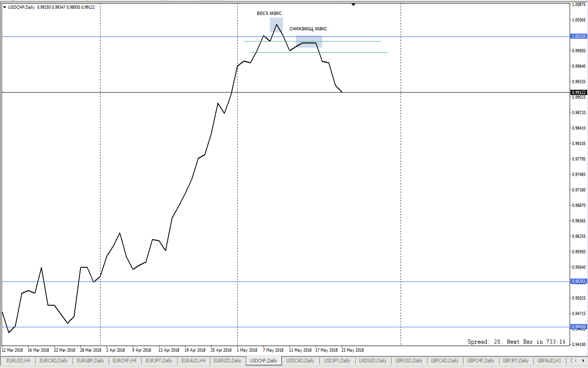Go to the GBPCAD,Daily chart tab
The image size is (588, 368).
coord(445,361)
